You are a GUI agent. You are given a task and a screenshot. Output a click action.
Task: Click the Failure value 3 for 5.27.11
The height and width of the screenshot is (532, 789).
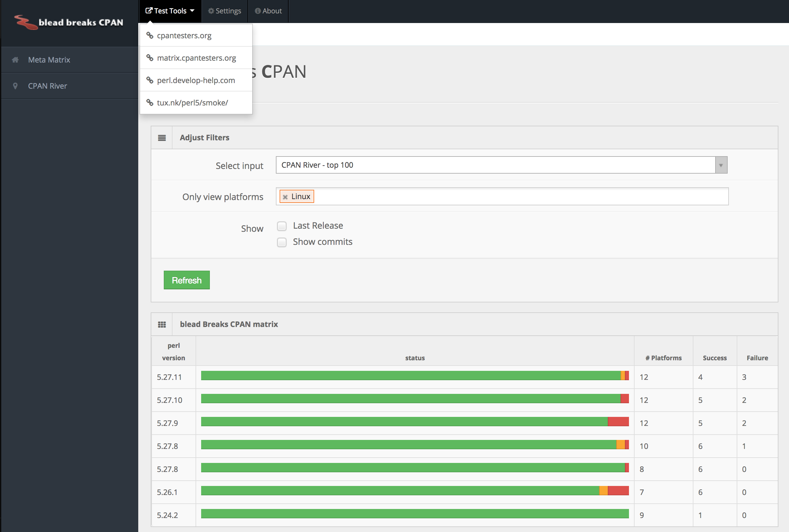744,377
